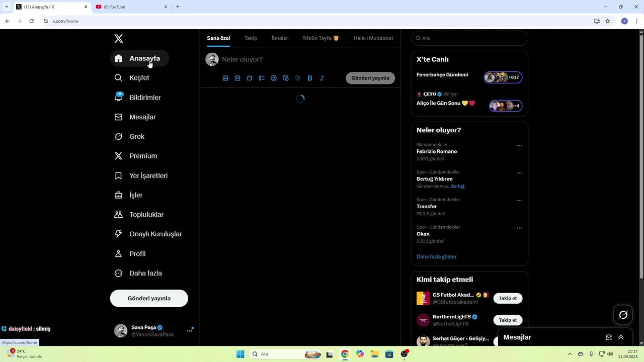Click Daha fazla göster link
644x362 pixels.
[437, 257]
